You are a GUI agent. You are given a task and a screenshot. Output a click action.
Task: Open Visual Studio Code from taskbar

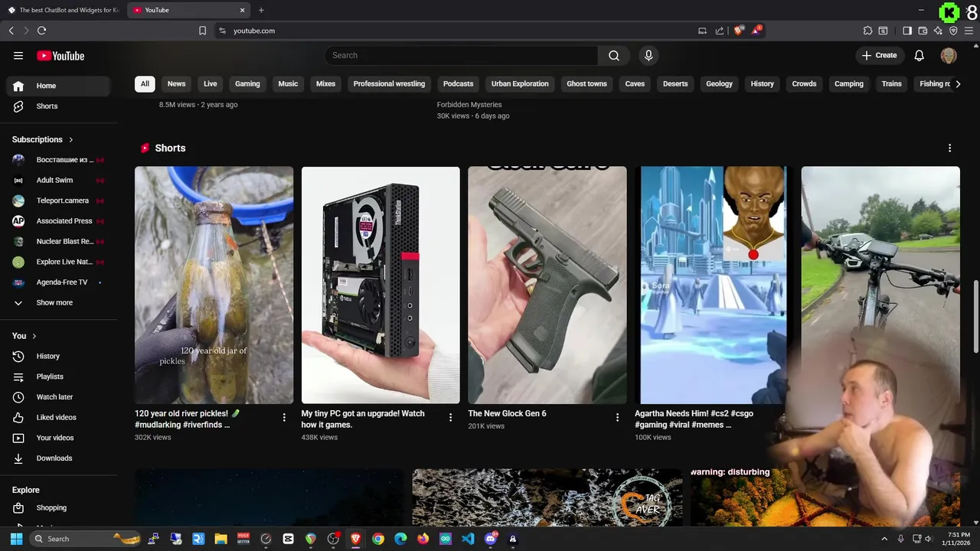pyautogui.click(x=468, y=539)
